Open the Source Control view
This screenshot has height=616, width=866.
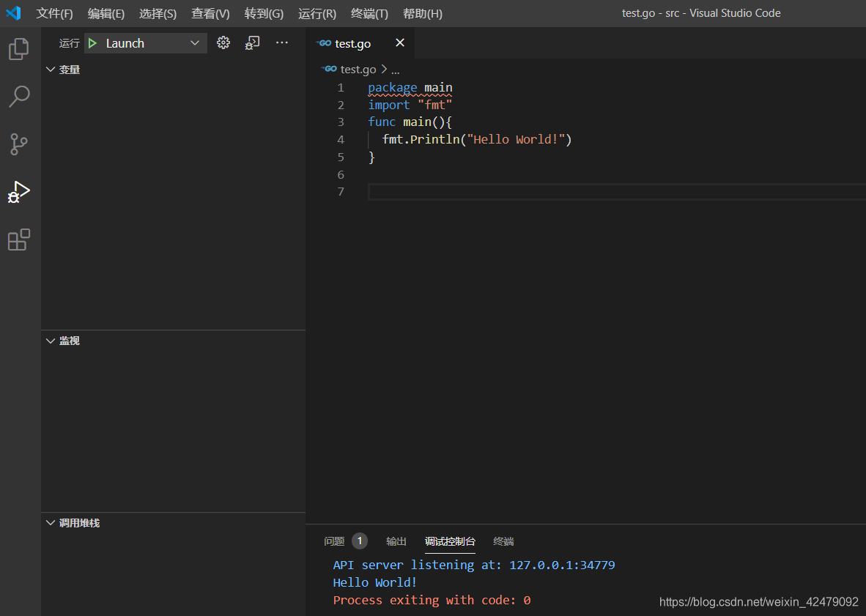point(19,144)
